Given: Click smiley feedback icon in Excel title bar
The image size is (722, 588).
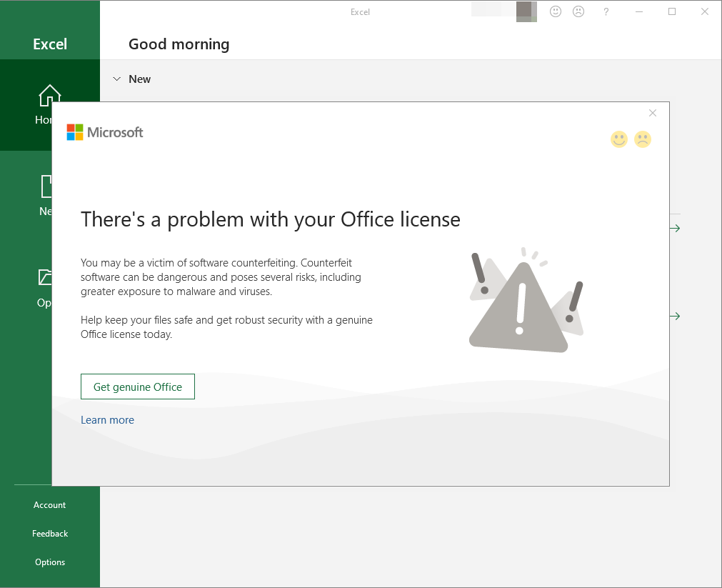Looking at the screenshot, I should click(556, 11).
